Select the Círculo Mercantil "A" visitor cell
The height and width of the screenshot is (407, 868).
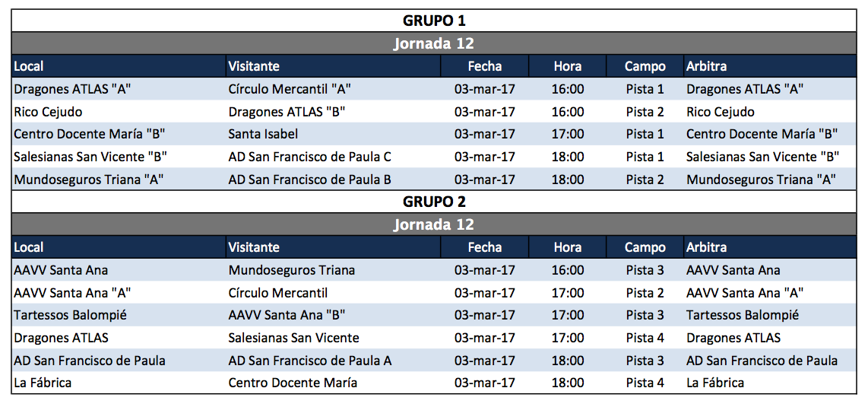tap(289, 89)
